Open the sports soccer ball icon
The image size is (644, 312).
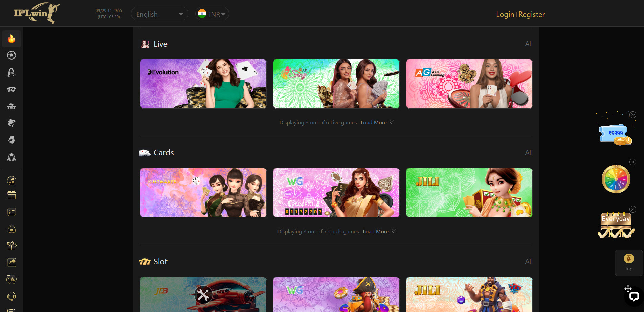point(12,55)
